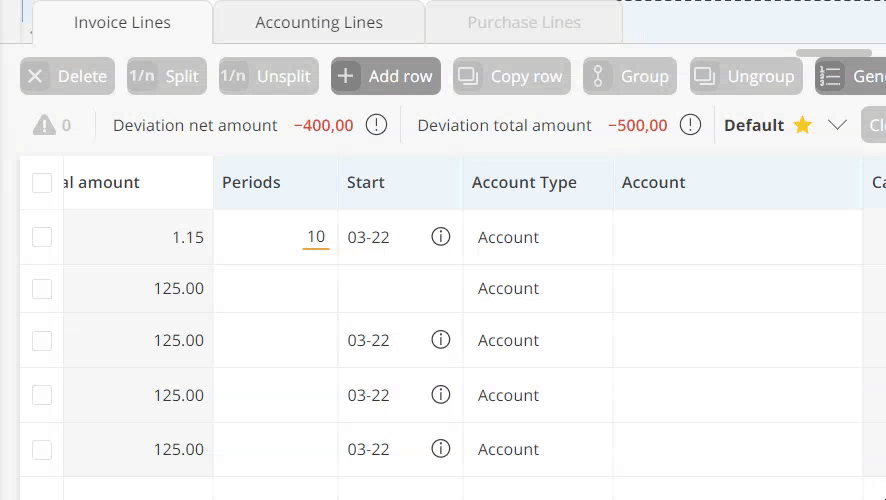Click the Split button
The width and height of the screenshot is (886, 500).
point(168,76)
